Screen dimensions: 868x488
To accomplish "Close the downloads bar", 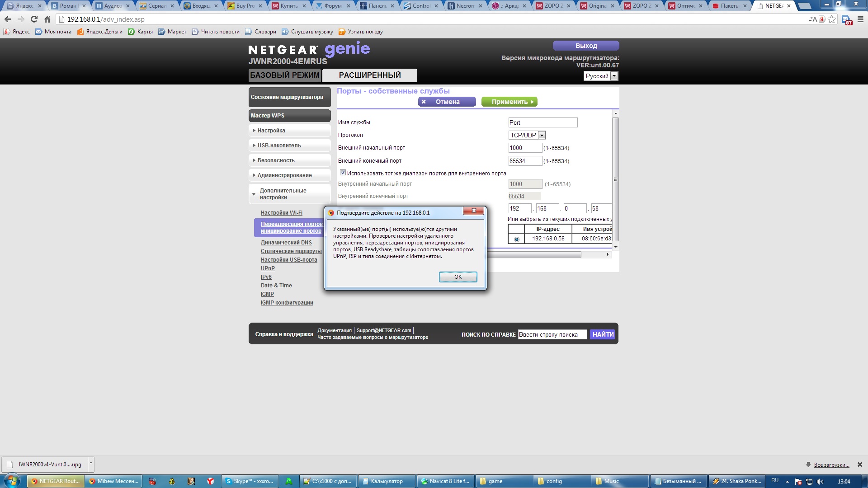I will click(860, 465).
